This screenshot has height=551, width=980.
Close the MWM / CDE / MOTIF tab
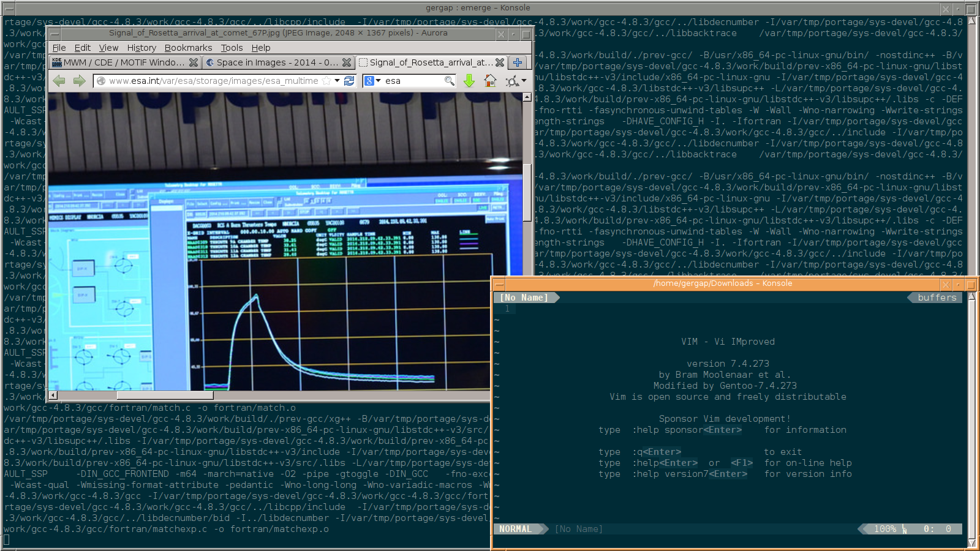pyautogui.click(x=194, y=62)
